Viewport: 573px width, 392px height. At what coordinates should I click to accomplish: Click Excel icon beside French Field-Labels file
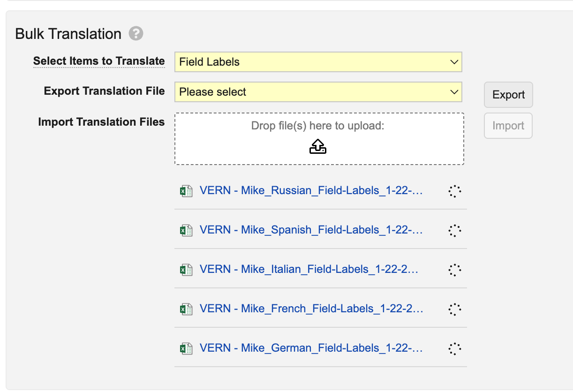186,309
